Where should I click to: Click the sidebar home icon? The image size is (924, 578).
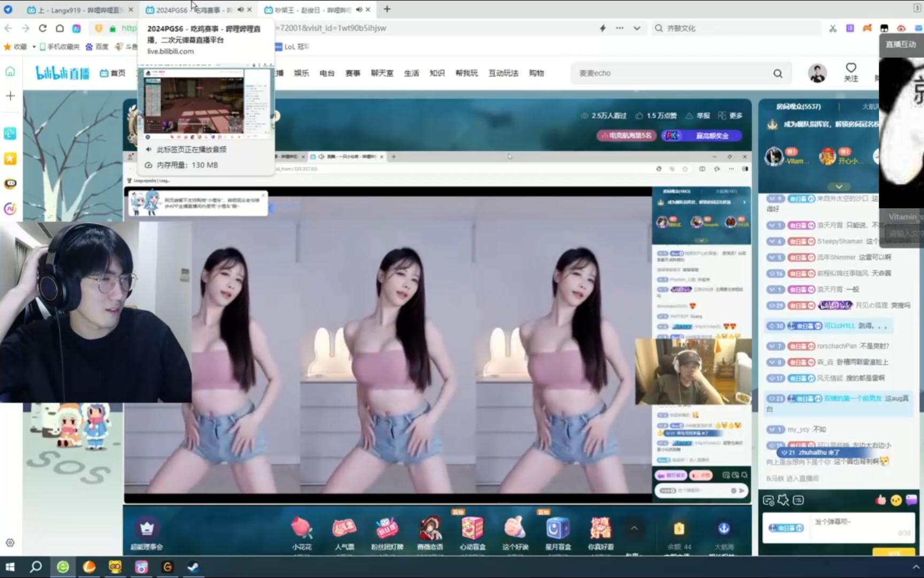[10, 72]
